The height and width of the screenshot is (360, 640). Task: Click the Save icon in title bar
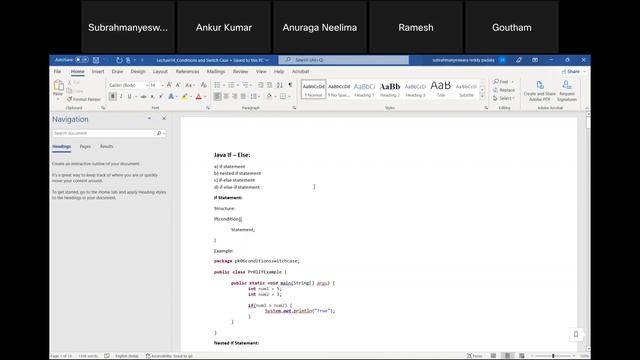pyautogui.click(x=96, y=60)
